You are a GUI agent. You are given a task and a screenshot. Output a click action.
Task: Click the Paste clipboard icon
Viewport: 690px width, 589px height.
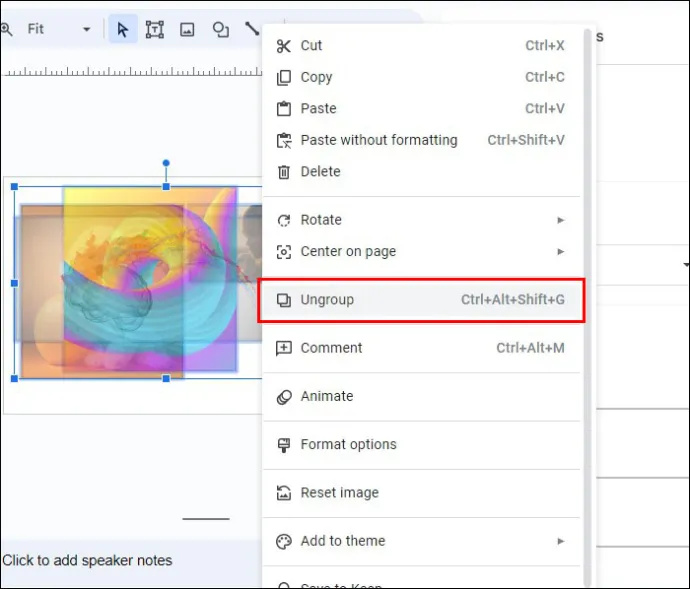(283, 109)
